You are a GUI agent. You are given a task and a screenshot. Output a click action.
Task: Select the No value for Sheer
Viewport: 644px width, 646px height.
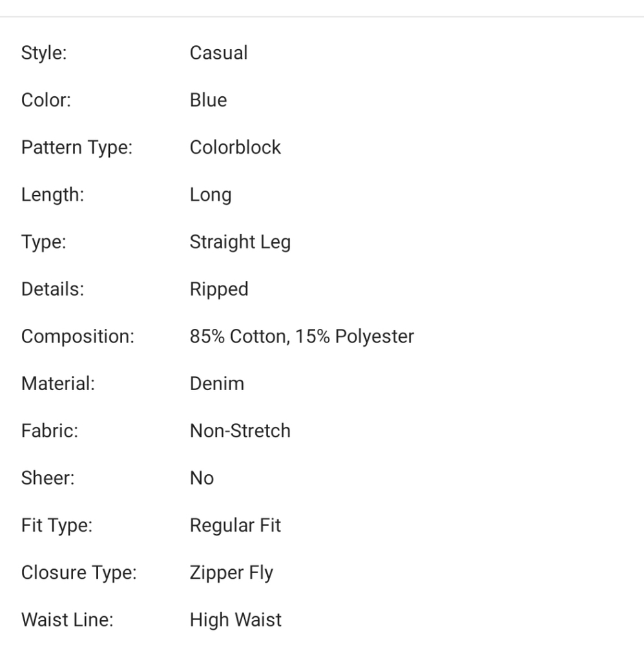click(202, 478)
